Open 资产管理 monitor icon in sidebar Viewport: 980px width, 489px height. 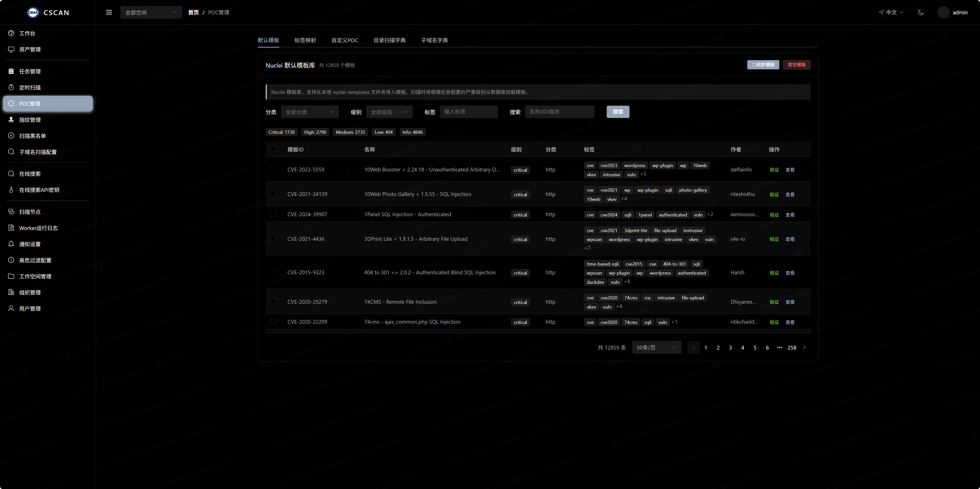[11, 49]
